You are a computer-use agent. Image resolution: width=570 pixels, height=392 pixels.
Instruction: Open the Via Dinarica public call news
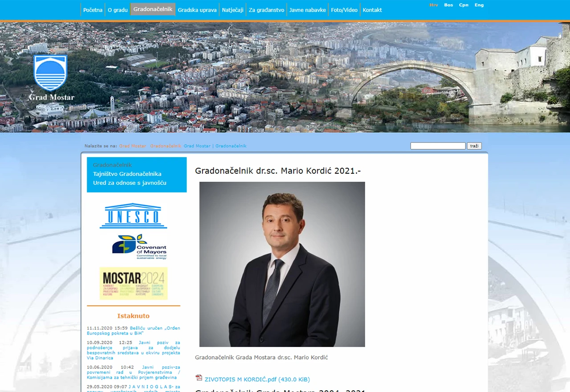134,350
